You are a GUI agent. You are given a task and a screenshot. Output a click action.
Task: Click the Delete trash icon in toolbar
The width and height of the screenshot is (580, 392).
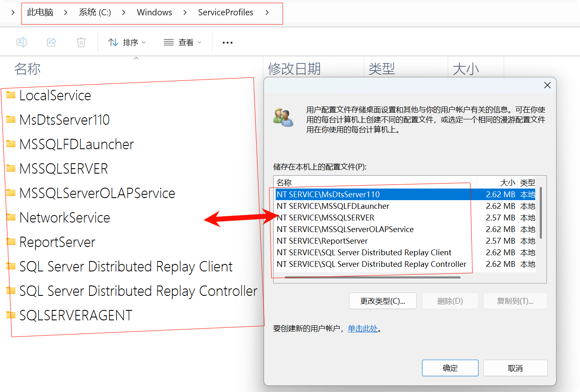[81, 42]
